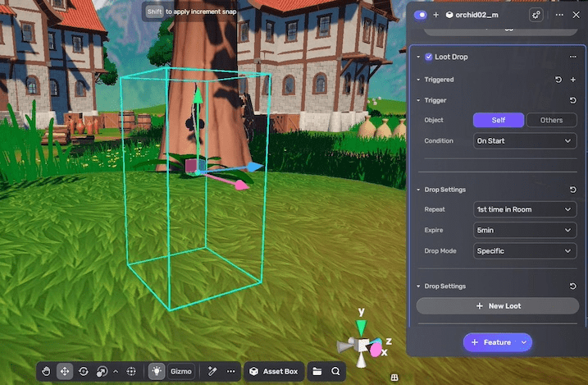588x385 pixels.
Task: Open Loot Drop more options menu
Action: click(572, 57)
